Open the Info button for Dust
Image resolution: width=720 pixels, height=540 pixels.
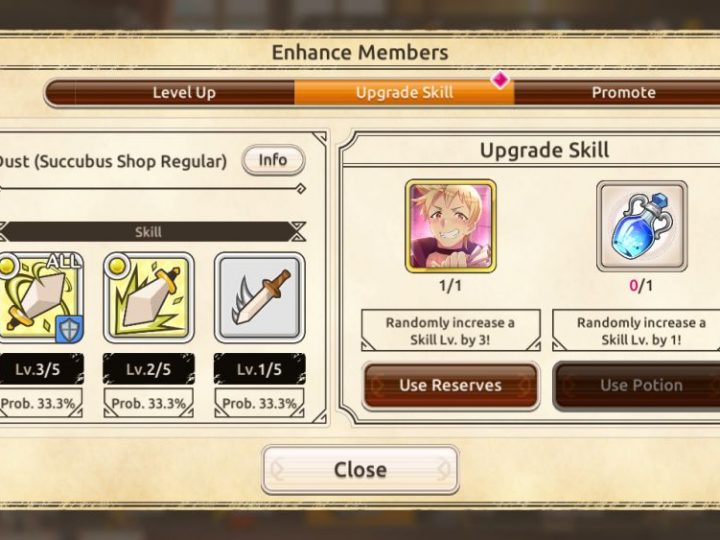[273, 160]
